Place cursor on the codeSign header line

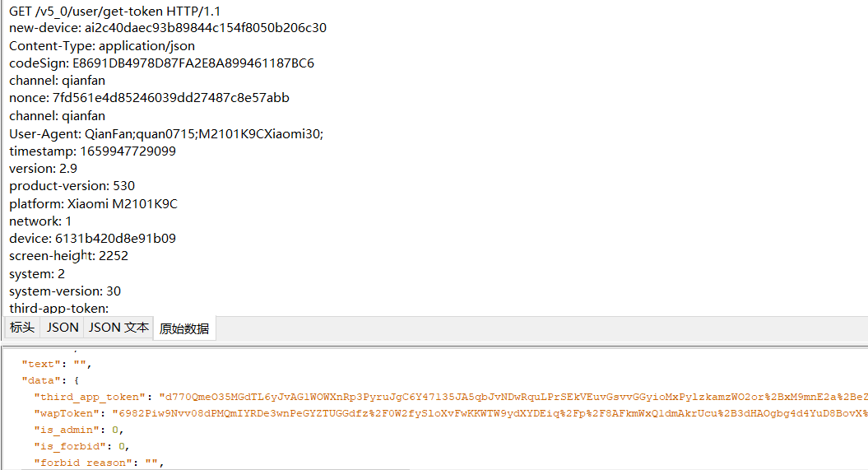161,63
